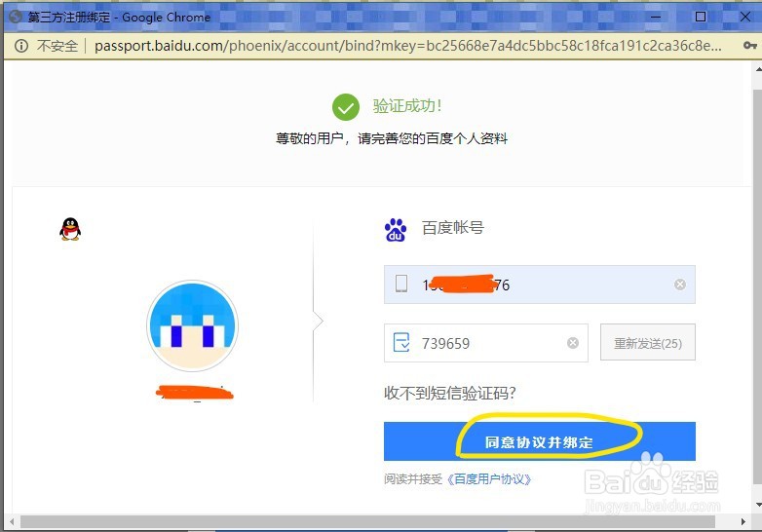Click the 百度帐号 heading
Screen dimensions: 762x532
pyautogui.click(x=452, y=228)
